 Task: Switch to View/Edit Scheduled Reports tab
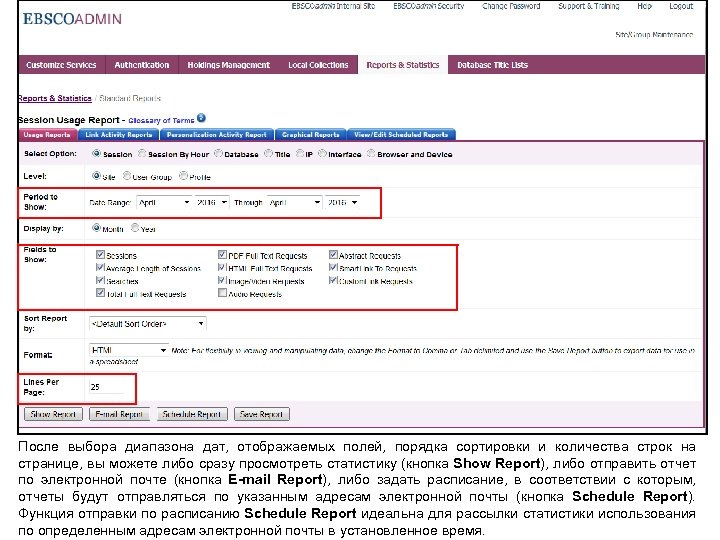(401, 135)
